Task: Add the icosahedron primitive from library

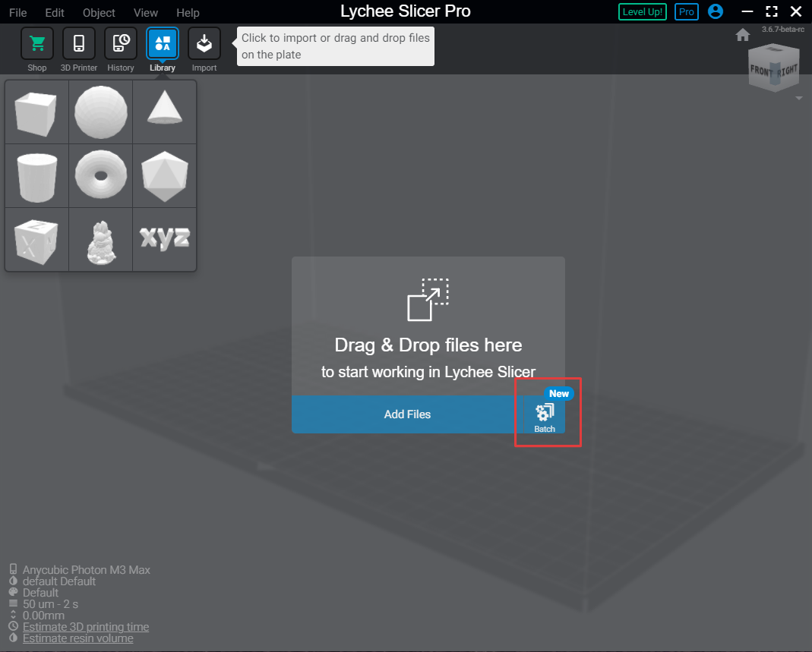Action: (165, 176)
